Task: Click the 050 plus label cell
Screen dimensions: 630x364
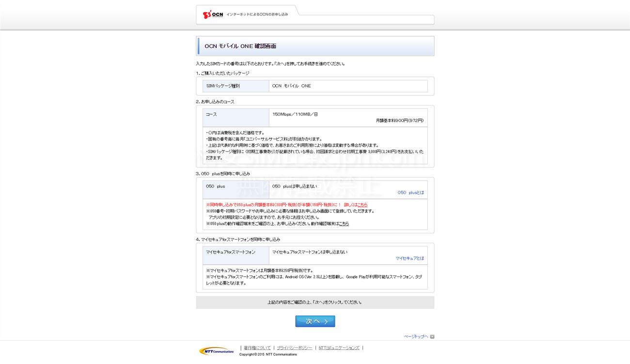Action: [x=236, y=190]
